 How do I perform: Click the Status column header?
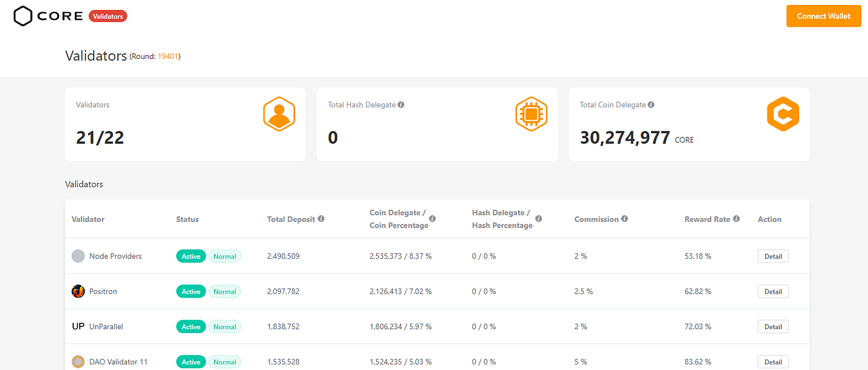point(187,219)
